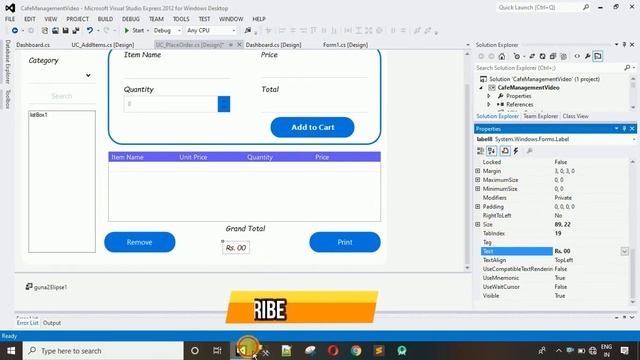Click the Properties panel vertical scrollbar
This screenshot has height=360, width=640.
[632, 232]
